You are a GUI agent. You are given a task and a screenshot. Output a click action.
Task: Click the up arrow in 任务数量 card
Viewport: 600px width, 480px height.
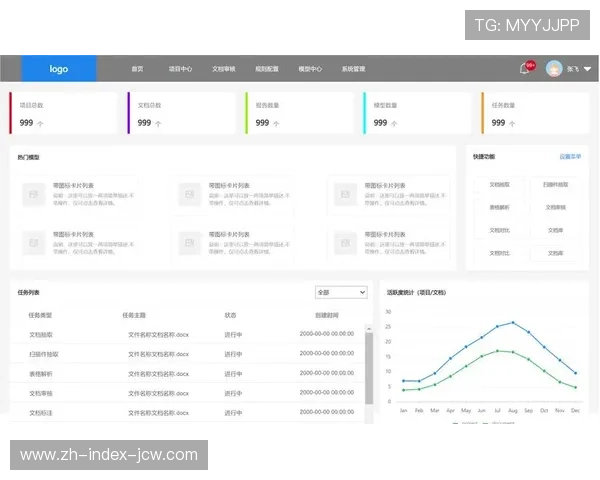pos(513,124)
